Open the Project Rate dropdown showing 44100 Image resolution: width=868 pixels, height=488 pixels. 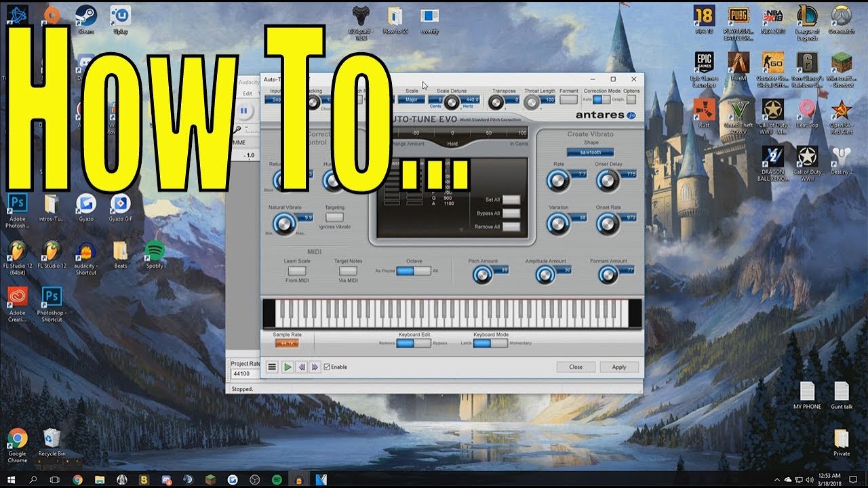pyautogui.click(x=245, y=373)
